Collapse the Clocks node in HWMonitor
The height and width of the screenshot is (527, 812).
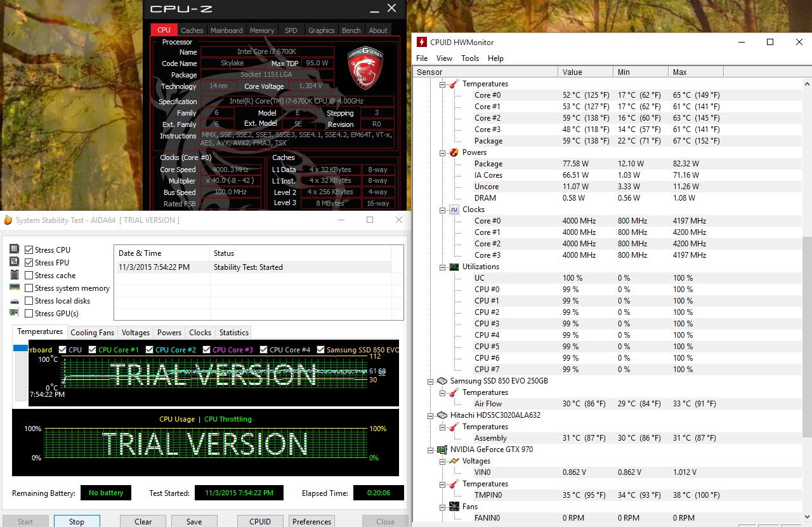point(442,210)
